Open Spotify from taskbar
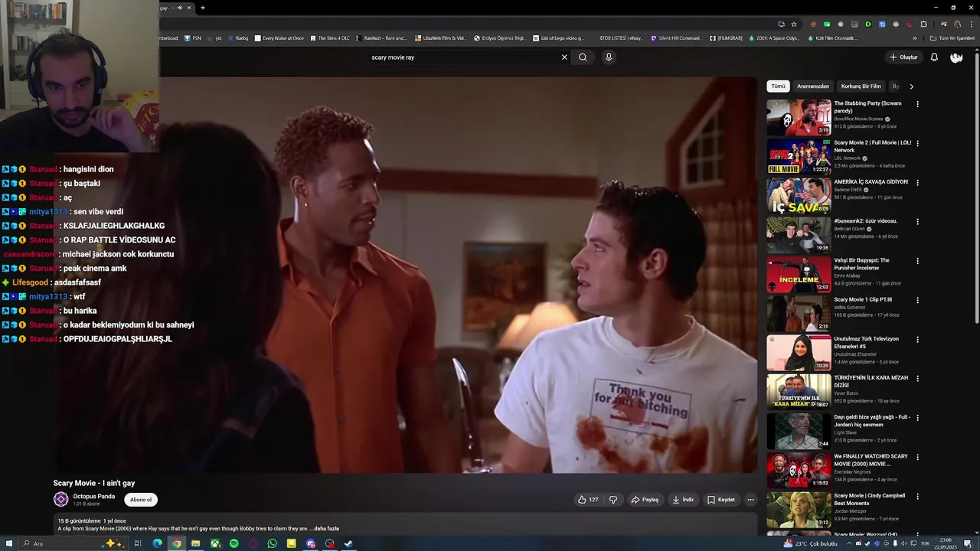 (234, 543)
